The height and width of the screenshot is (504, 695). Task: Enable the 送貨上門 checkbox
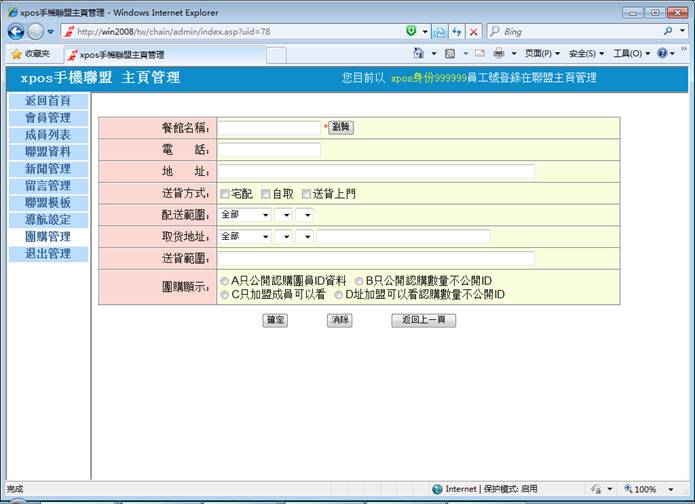pos(306,194)
